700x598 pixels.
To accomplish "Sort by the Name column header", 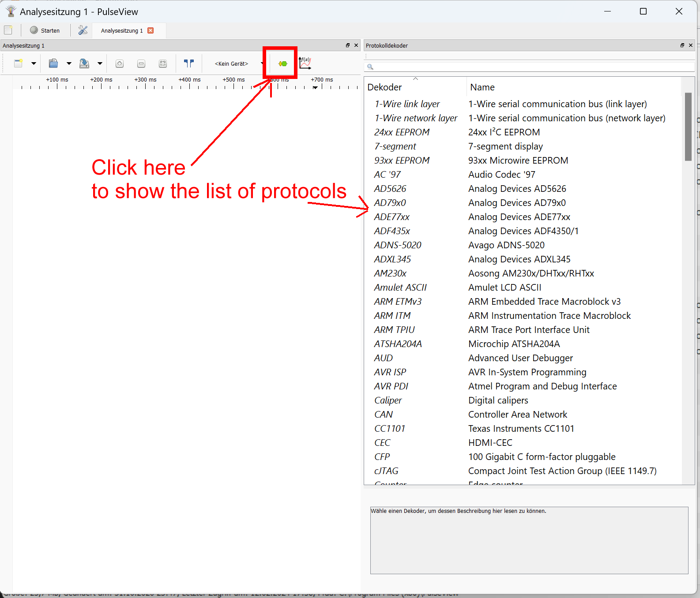I will pyautogui.click(x=574, y=87).
